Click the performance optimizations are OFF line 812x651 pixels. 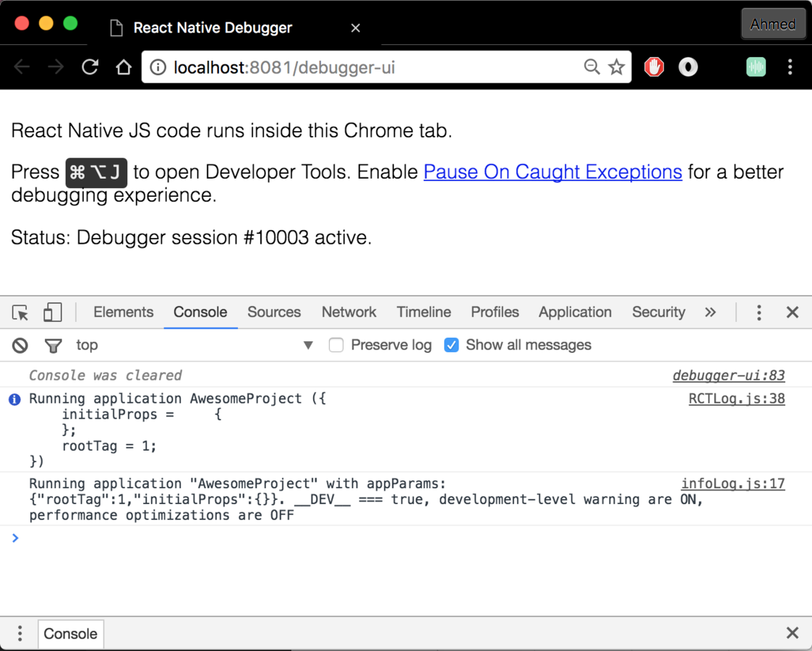click(x=161, y=515)
